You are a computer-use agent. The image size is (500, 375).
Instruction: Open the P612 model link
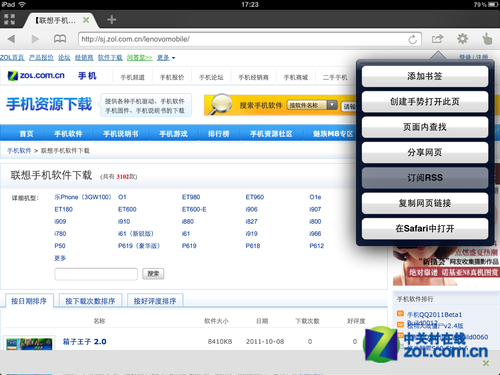click(x=316, y=246)
